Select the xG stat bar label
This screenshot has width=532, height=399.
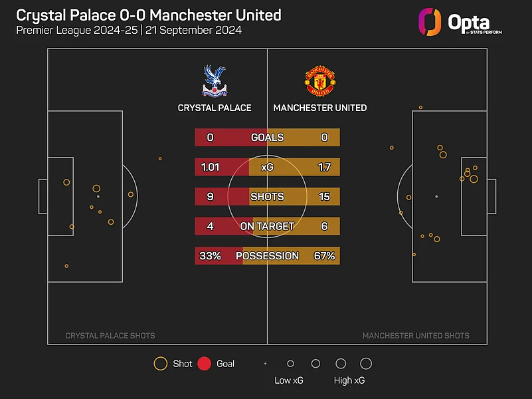[267, 167]
